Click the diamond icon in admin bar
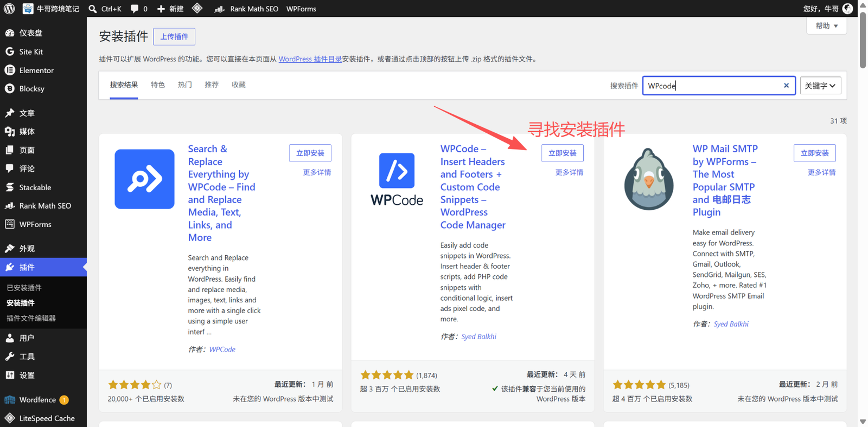 (197, 8)
